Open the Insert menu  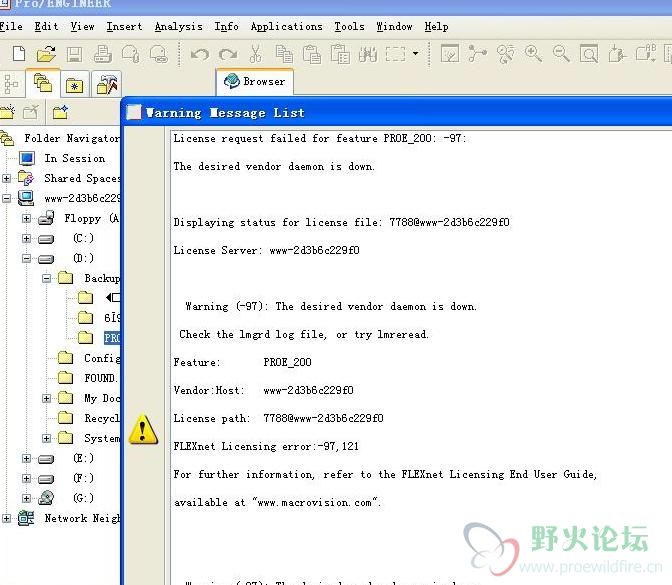point(124,27)
